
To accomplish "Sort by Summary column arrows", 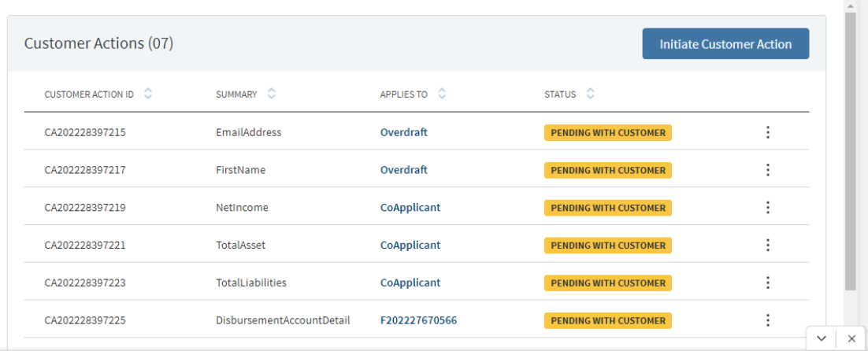I will (271, 94).
